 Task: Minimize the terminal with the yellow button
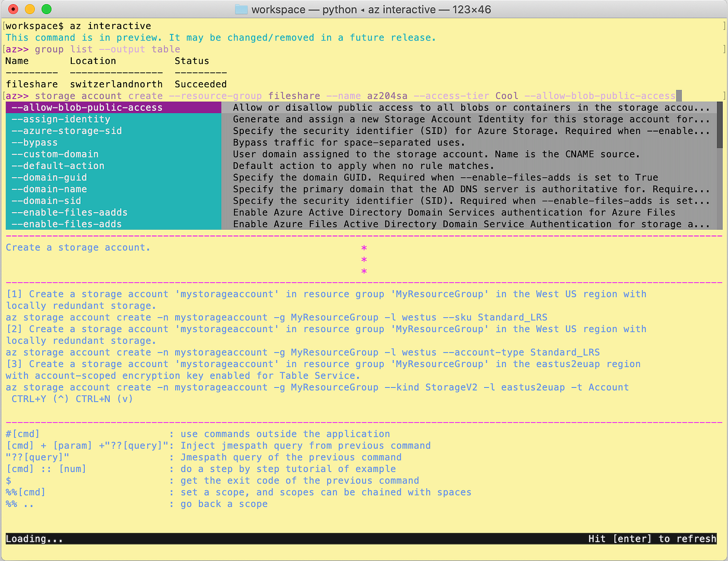(30, 9)
